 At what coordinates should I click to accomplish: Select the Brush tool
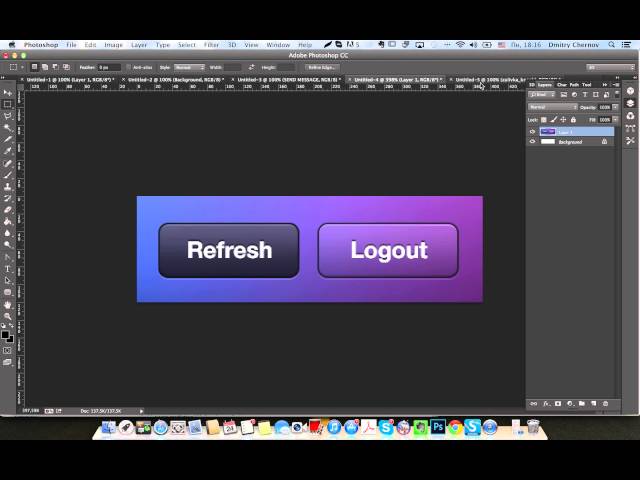coord(7,175)
